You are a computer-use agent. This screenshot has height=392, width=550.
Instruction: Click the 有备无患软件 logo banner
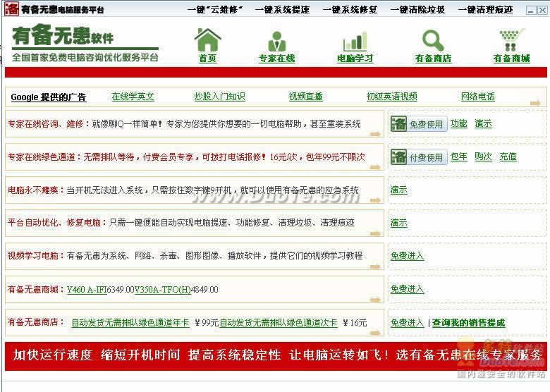coord(85,43)
